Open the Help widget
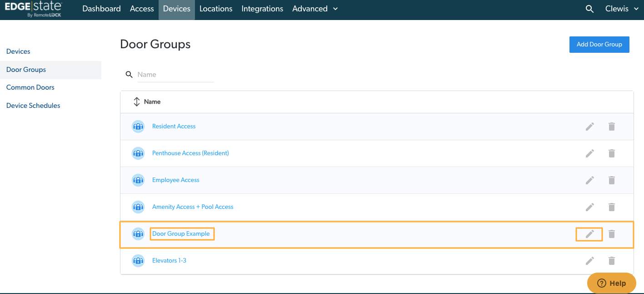This screenshot has width=644, height=294. 611,283
